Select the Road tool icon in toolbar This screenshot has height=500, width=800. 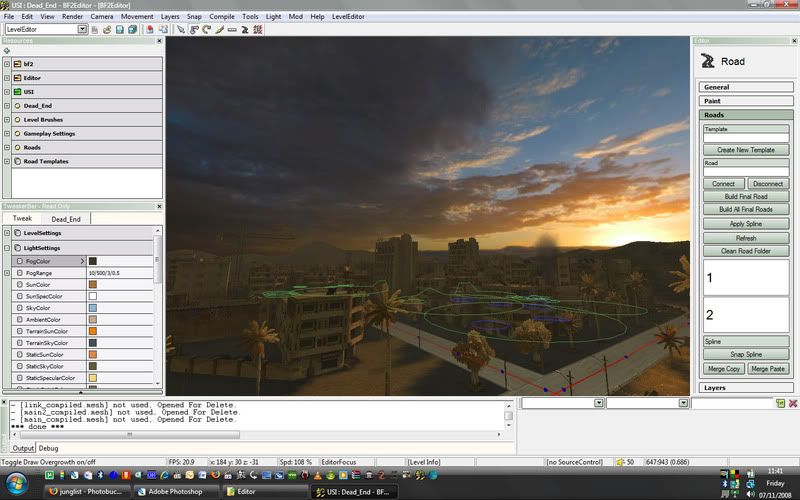coord(245,30)
